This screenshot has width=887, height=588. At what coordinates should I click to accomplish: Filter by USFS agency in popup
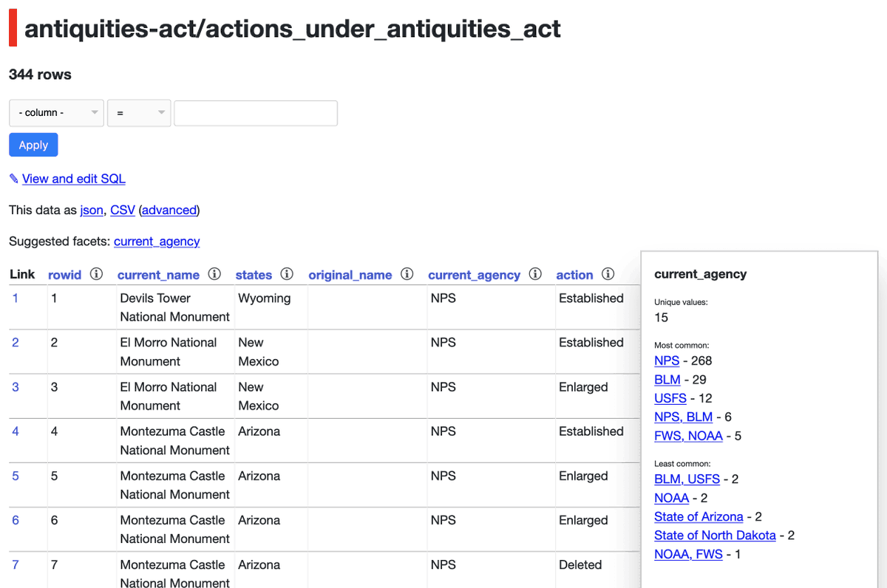pyautogui.click(x=670, y=398)
